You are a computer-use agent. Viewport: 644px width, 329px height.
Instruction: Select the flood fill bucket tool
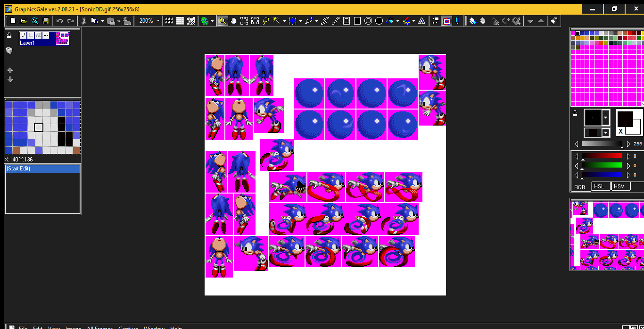tap(390, 21)
